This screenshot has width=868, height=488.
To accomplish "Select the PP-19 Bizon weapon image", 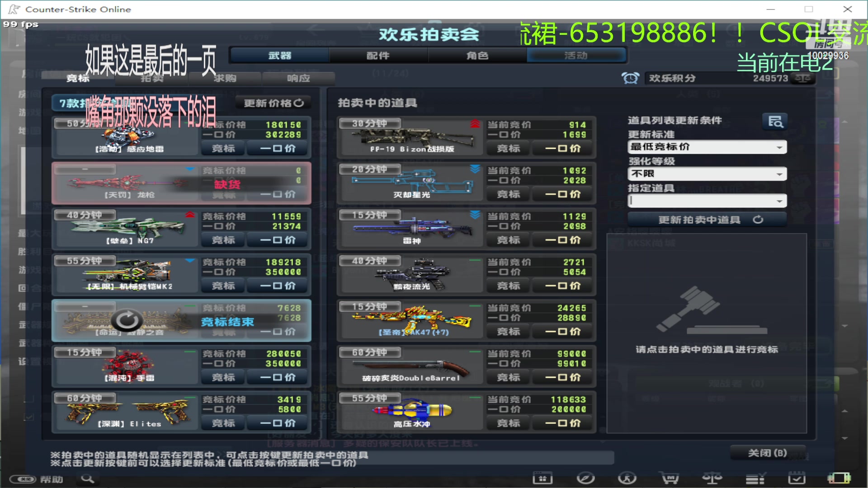I will [x=413, y=137].
